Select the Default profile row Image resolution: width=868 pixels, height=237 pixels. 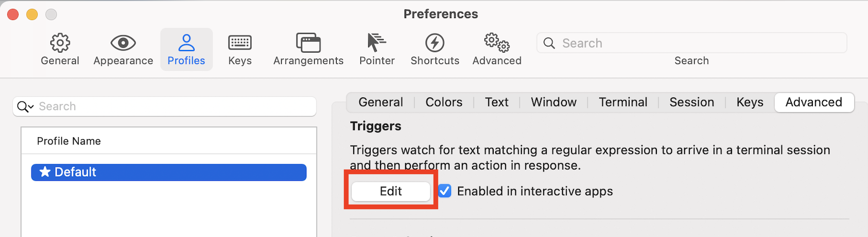tap(169, 172)
